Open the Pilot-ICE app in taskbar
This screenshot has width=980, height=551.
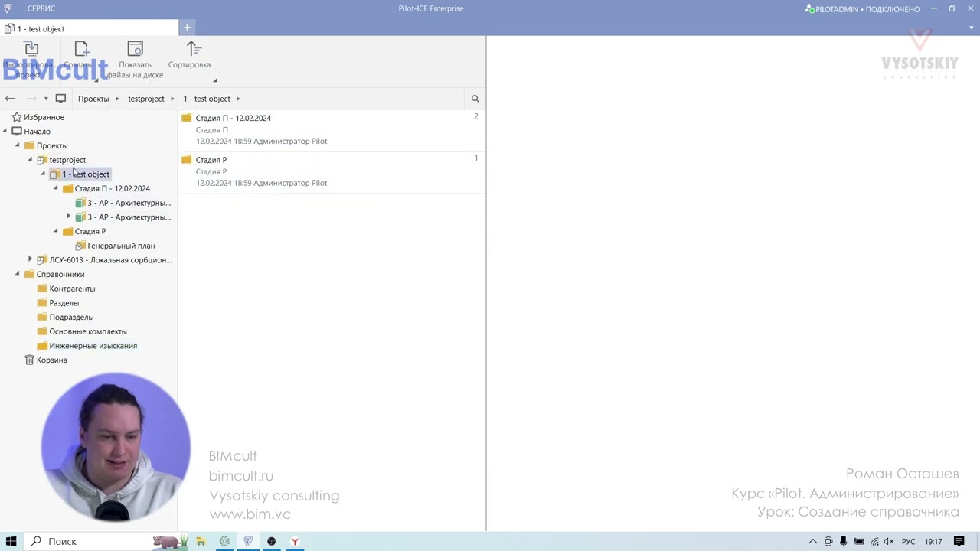(248, 541)
